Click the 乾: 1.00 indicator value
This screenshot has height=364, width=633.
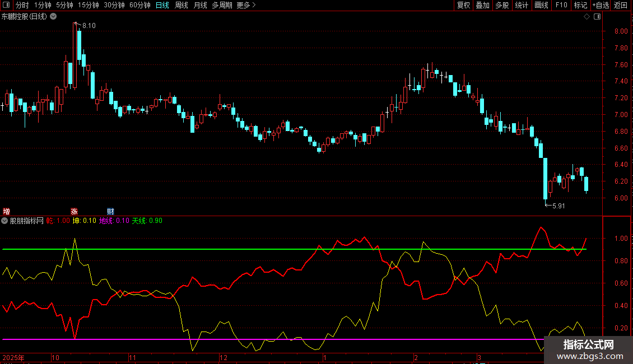click(x=58, y=221)
